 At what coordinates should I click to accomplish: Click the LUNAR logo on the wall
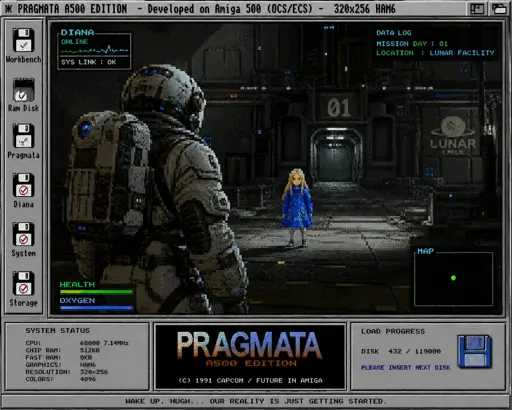coord(453,136)
